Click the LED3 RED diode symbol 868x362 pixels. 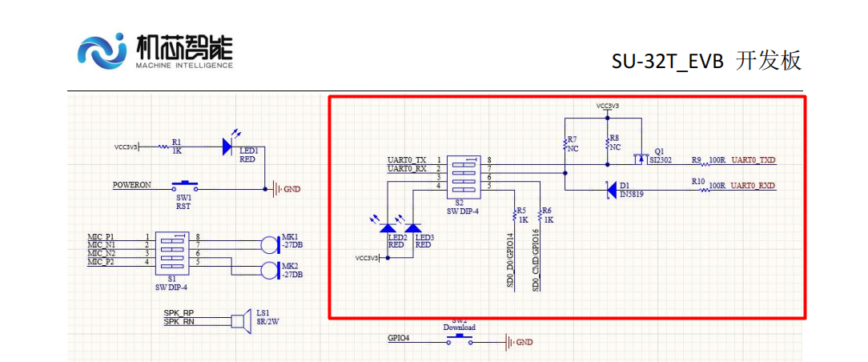[x=414, y=229]
